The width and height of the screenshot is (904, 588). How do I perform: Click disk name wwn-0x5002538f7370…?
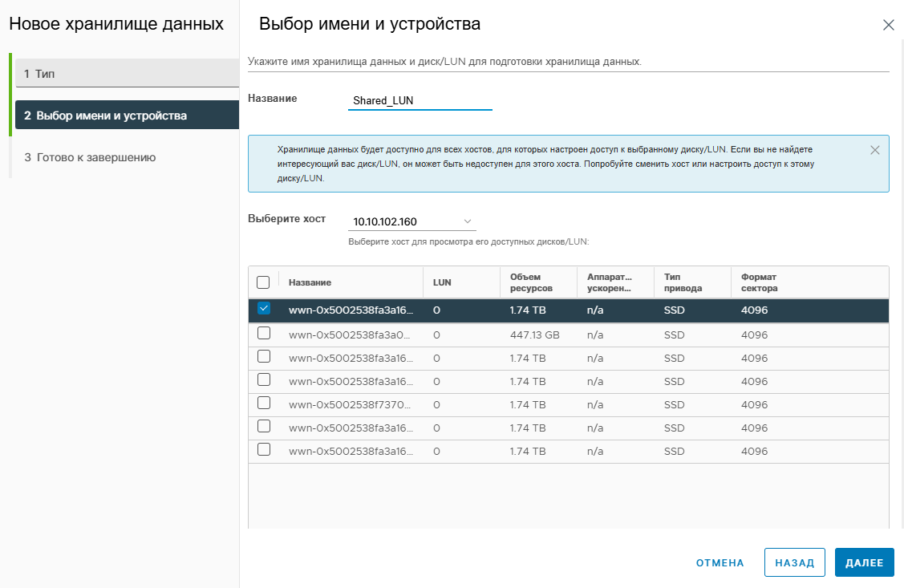[x=351, y=404]
